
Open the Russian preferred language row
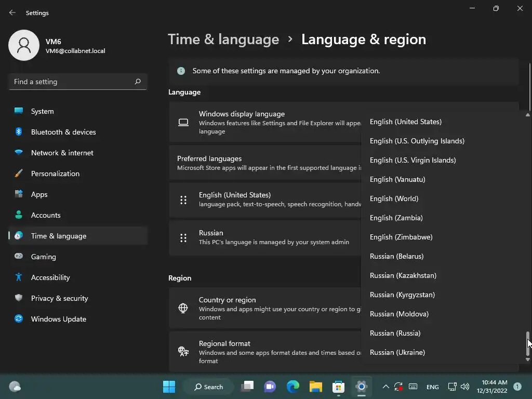point(265,238)
